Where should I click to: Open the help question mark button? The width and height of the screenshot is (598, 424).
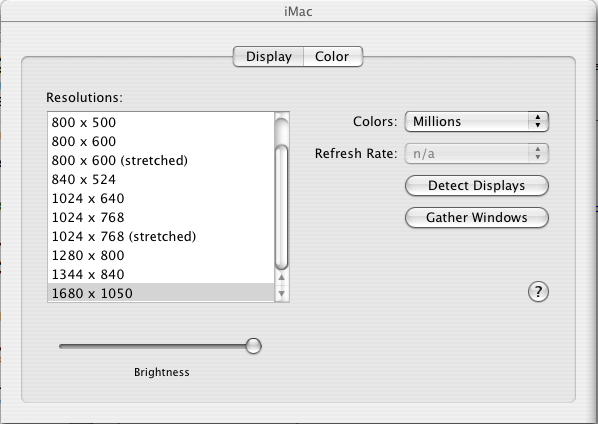click(x=538, y=292)
